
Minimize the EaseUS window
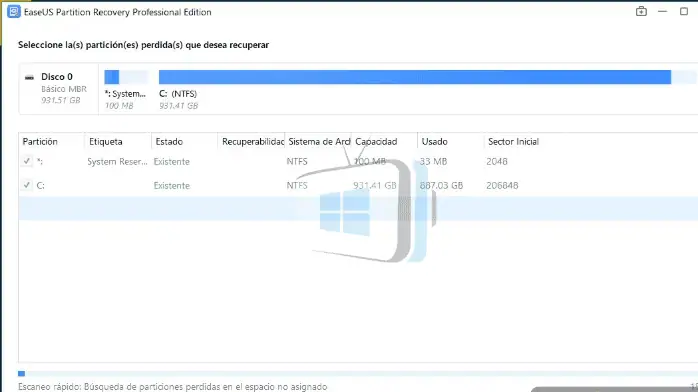(662, 12)
